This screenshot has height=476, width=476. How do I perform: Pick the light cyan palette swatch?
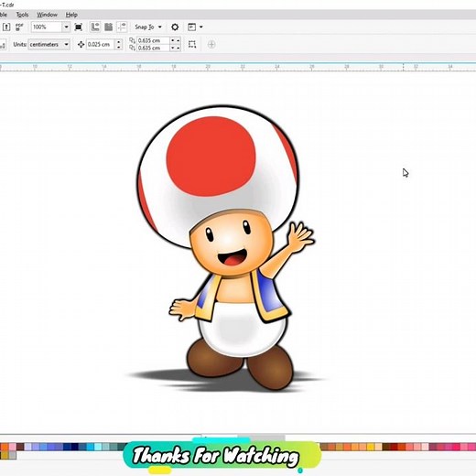(x=98, y=447)
